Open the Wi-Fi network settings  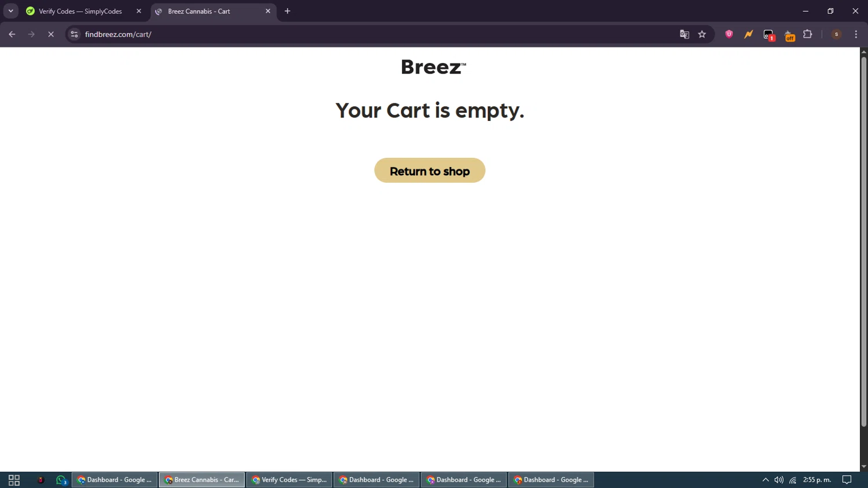[793, 480]
